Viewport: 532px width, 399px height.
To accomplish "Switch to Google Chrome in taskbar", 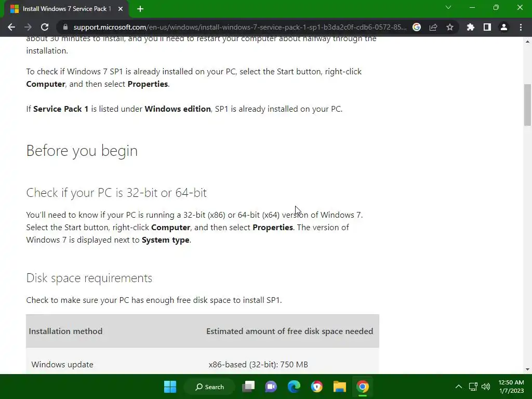I will [x=362, y=387].
